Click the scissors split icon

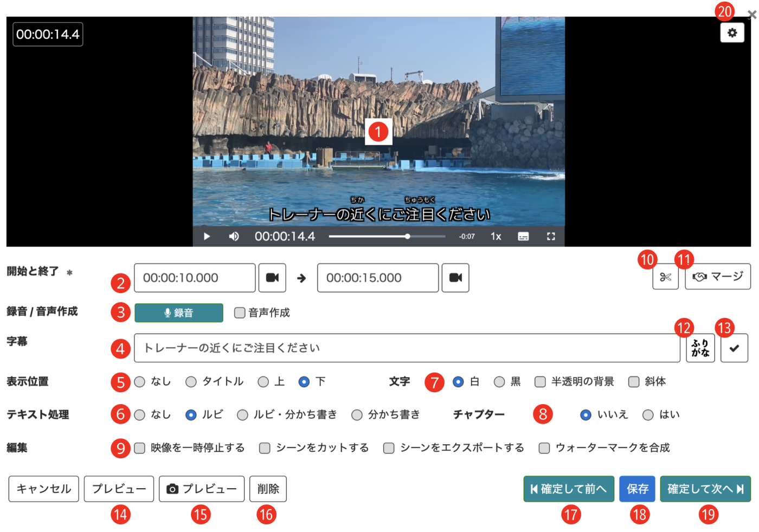[x=665, y=277]
